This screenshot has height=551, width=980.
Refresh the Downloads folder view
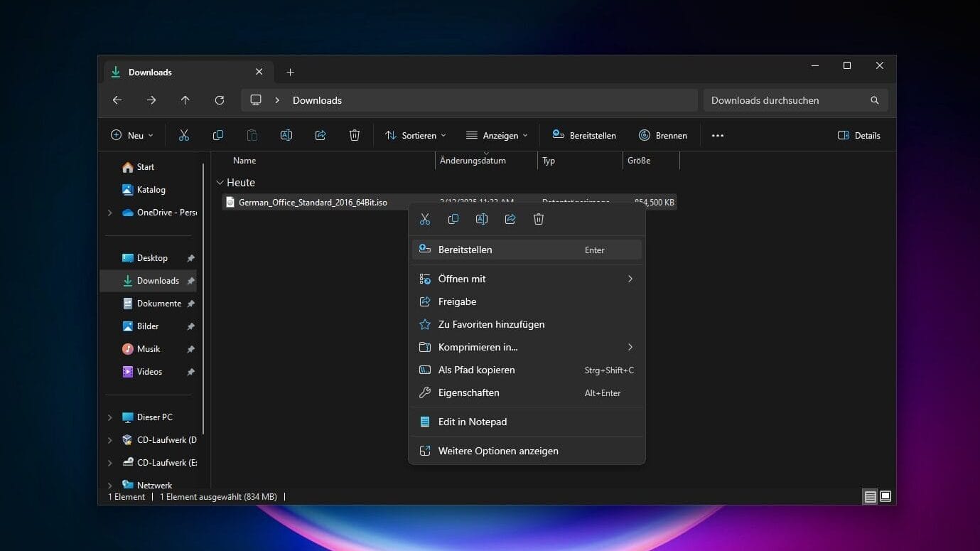220,100
